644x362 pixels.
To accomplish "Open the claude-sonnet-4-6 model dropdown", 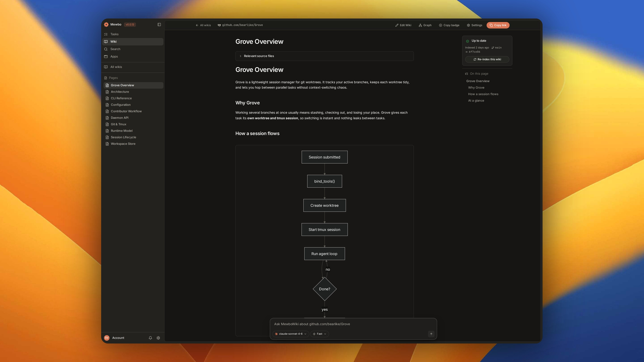I will pos(291,334).
